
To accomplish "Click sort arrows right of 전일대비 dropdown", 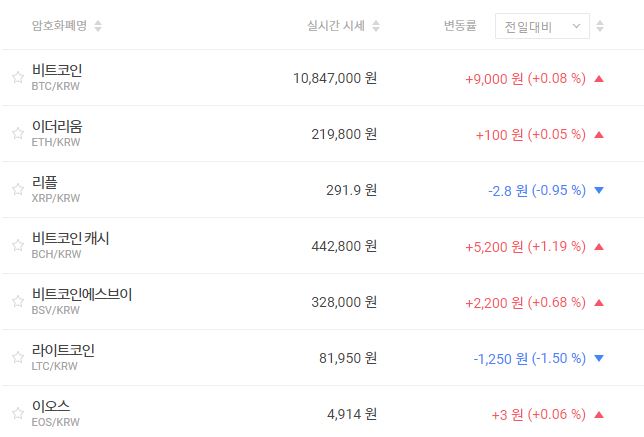I will pyautogui.click(x=600, y=25).
